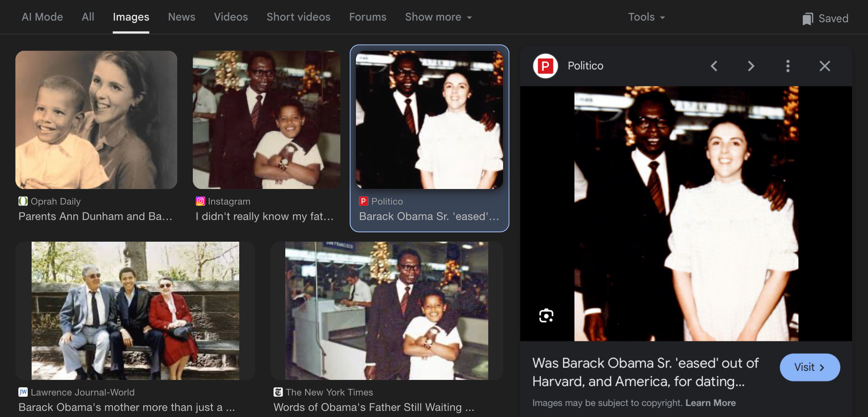Click the Politico logo in preview panel
Image resolution: width=868 pixels, height=417 pixels.
click(545, 66)
